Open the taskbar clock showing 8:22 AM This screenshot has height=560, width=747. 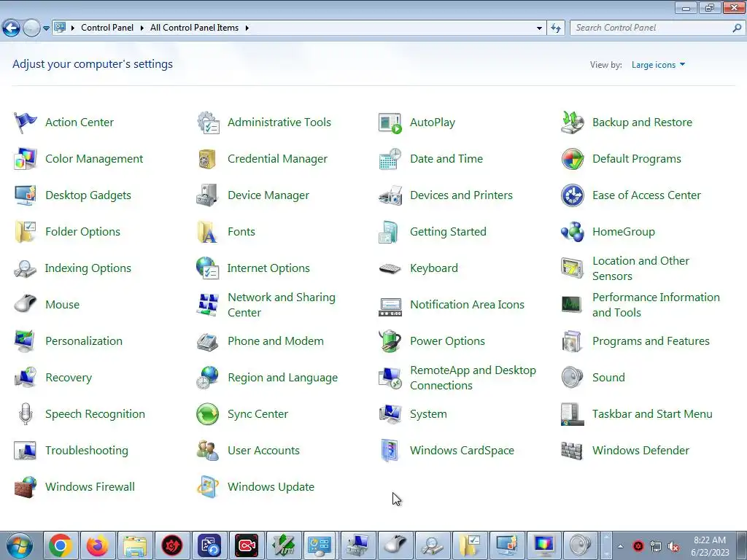point(710,545)
